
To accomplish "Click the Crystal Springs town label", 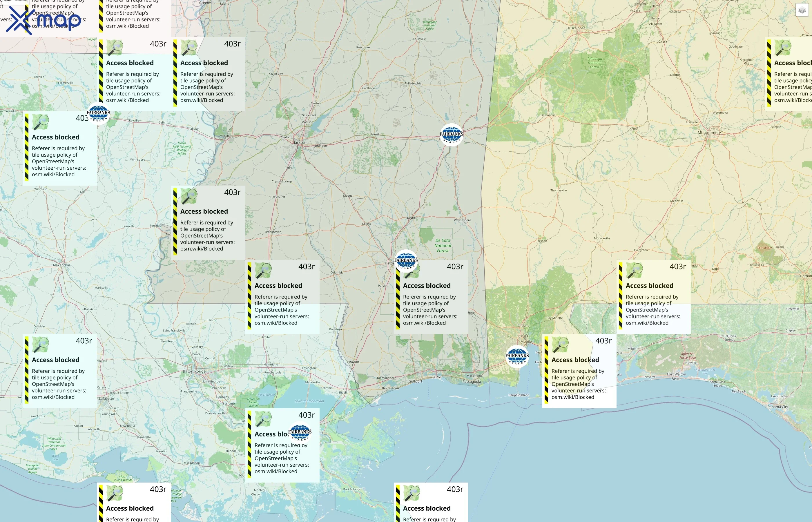I will click(282, 181).
